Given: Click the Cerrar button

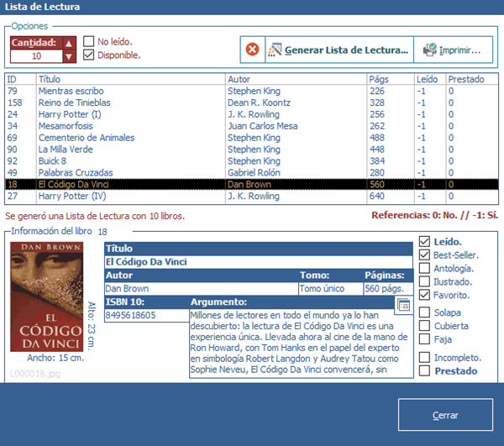Looking at the screenshot, I should tap(445, 415).
